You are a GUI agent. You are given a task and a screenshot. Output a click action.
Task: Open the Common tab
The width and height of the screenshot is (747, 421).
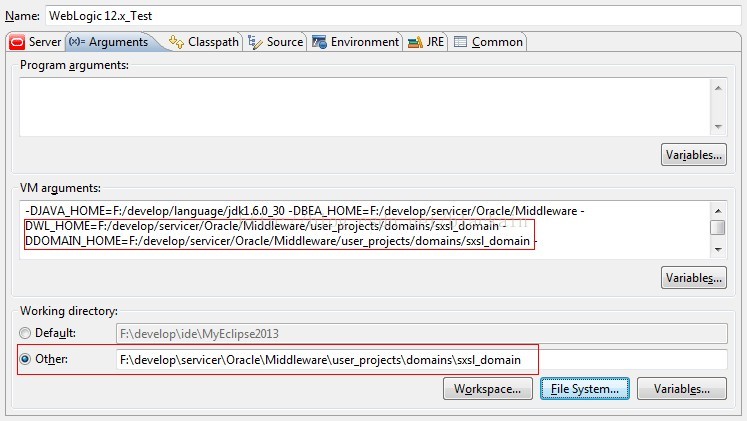(x=488, y=42)
